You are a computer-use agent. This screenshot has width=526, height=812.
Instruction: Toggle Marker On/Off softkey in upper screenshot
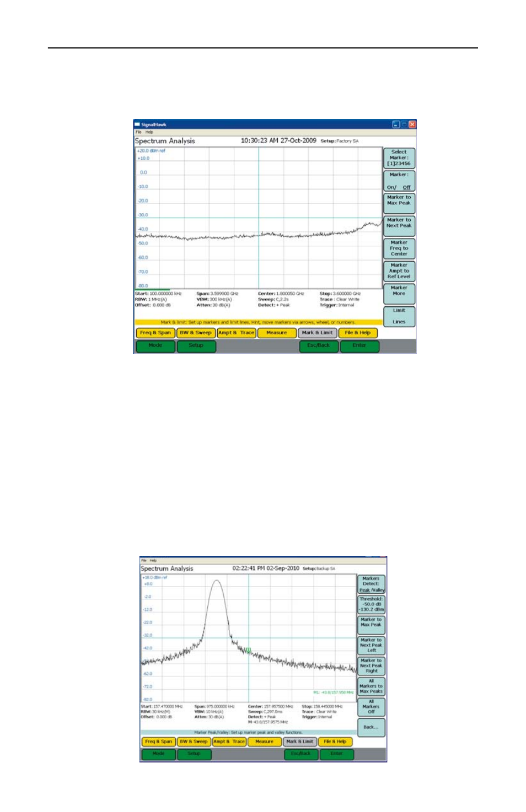(x=399, y=181)
